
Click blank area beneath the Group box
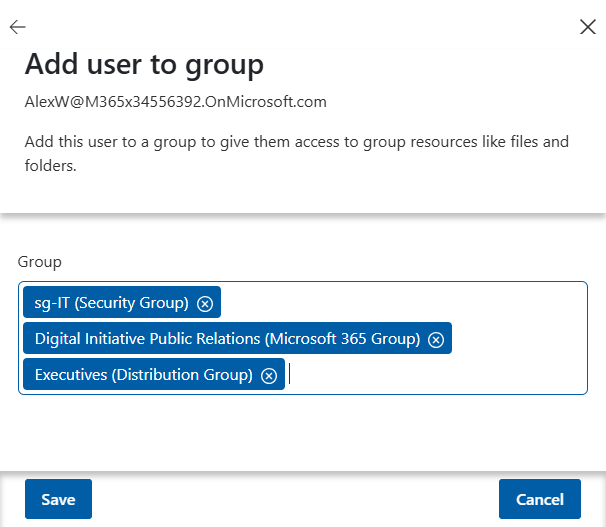point(300,430)
